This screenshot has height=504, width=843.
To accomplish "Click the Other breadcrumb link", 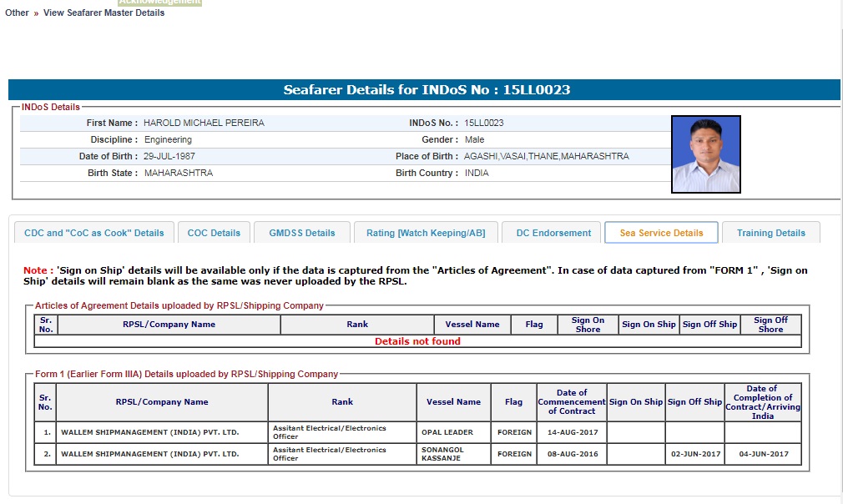I will click(x=17, y=13).
